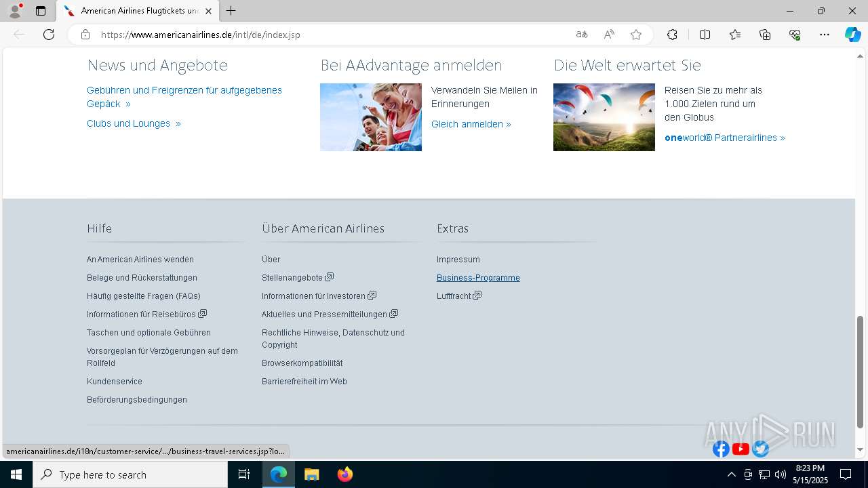Click scrollbar down arrow

coord(860,450)
